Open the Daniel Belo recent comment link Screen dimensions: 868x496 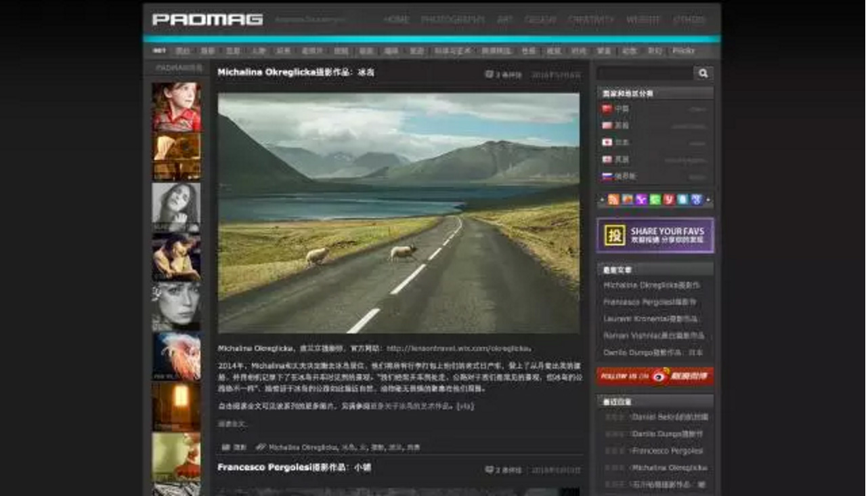(x=669, y=417)
